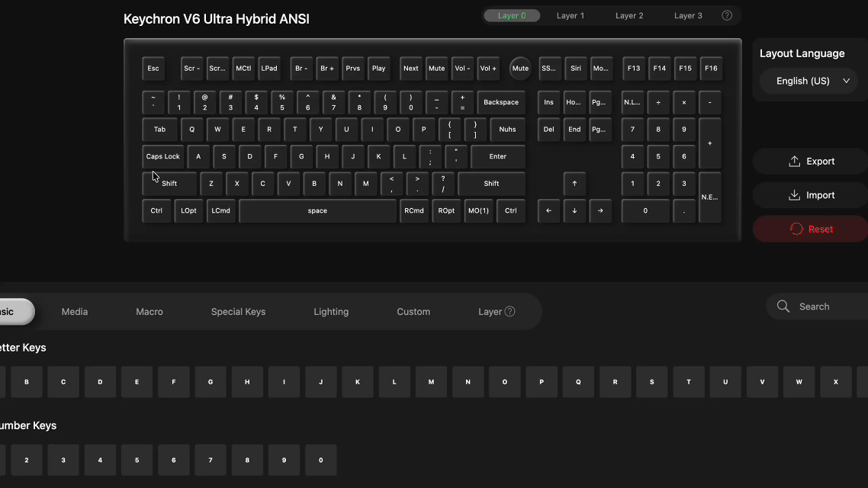Image resolution: width=868 pixels, height=488 pixels.
Task: Click the red Reset button
Action: tap(812, 229)
